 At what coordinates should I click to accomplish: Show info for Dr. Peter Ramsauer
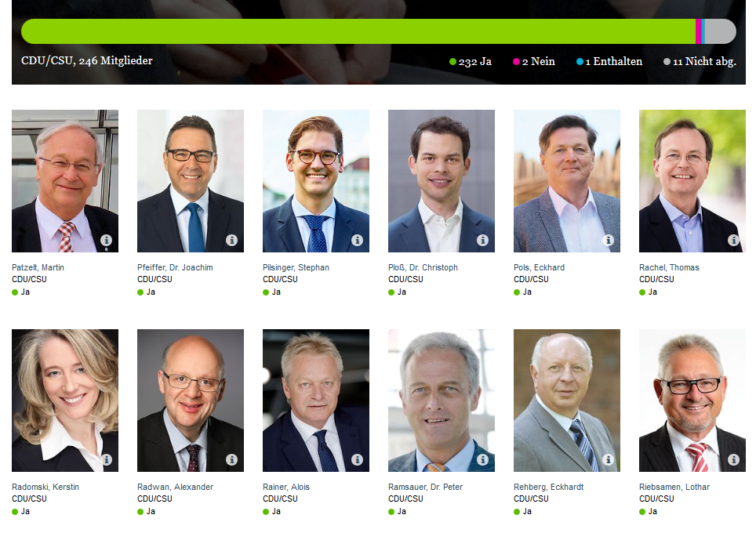coord(482,460)
